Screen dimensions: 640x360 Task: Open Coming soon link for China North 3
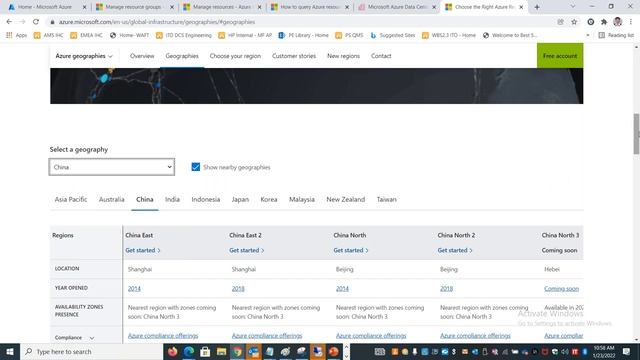click(561, 289)
